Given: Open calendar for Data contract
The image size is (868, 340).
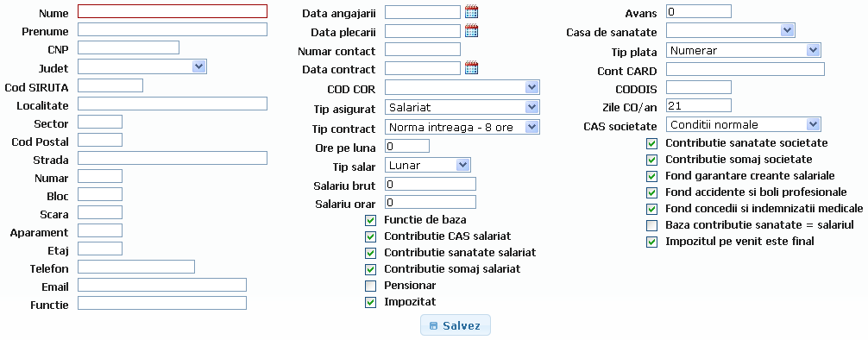Looking at the screenshot, I should [x=471, y=67].
